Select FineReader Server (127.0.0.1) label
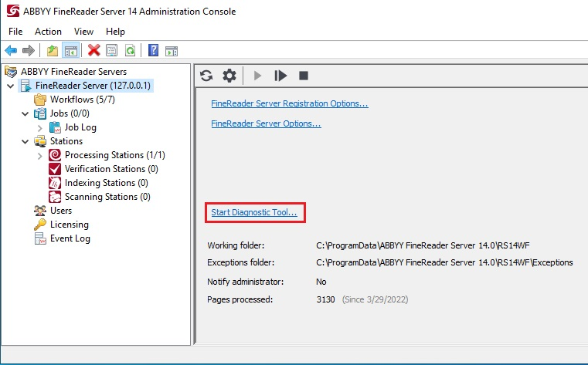Viewport: 588px width, 365px height. [93, 86]
